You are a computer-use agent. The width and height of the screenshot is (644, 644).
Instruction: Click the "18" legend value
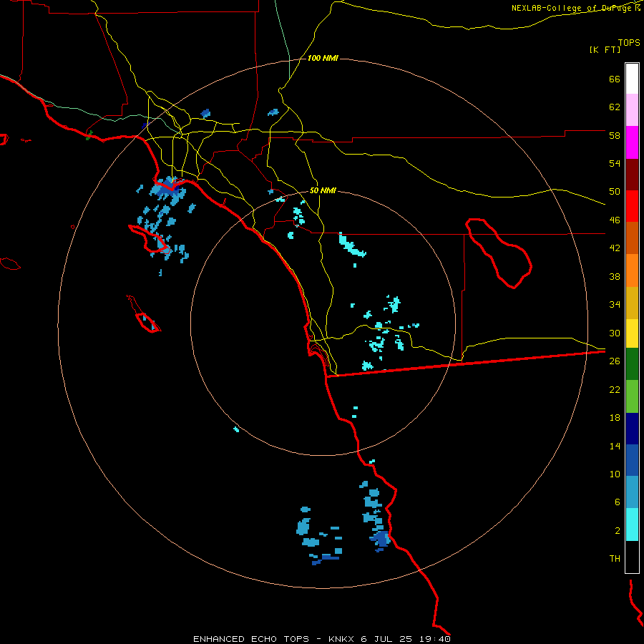click(x=615, y=418)
